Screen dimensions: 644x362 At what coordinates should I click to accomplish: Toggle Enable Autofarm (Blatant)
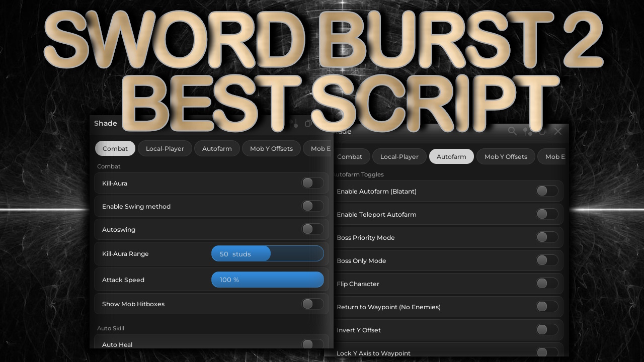click(x=546, y=191)
